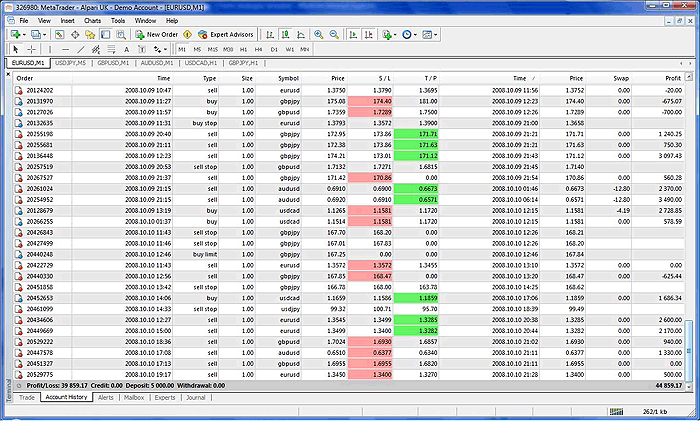Switch to H1 timeframe

(243, 50)
